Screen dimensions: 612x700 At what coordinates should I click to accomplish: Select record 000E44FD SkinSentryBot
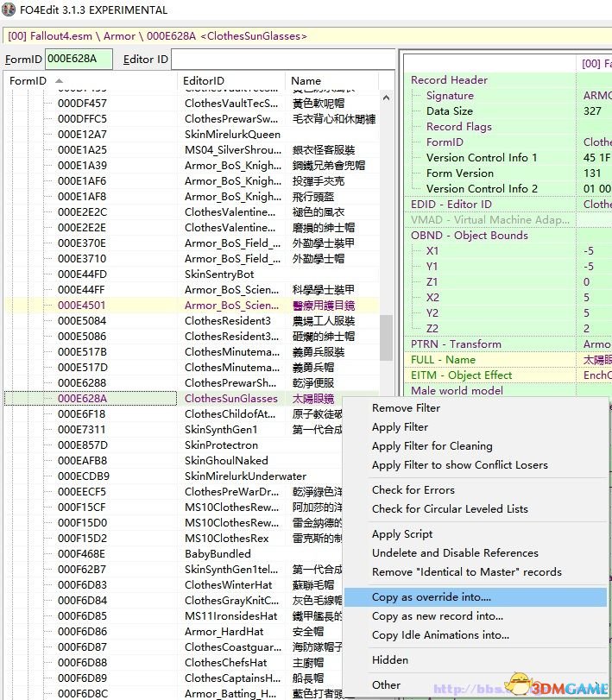pyautogui.click(x=192, y=274)
